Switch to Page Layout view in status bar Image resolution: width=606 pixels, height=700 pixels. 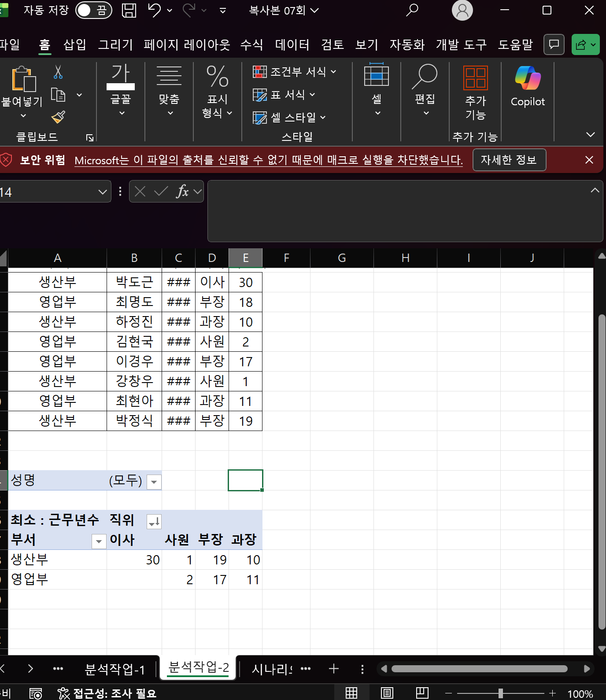coord(387,693)
